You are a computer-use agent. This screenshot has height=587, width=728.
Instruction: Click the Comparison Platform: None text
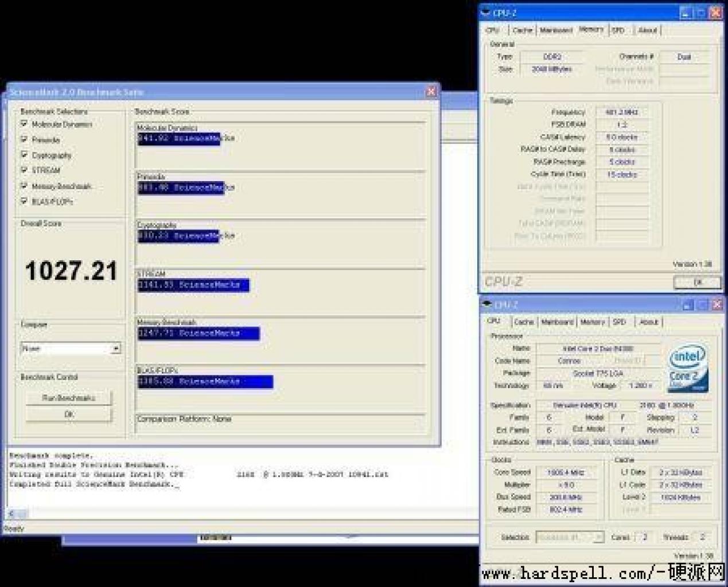pyautogui.click(x=184, y=419)
